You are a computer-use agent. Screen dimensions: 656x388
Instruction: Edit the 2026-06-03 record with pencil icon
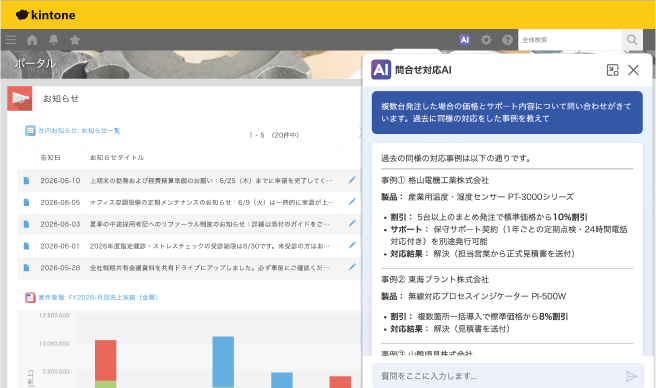tap(352, 224)
